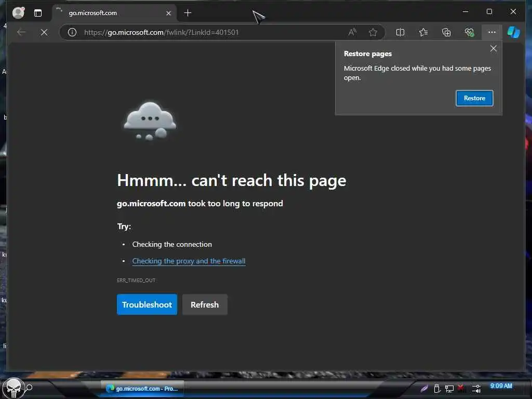Screen dimensions: 532x399
Task: Open the Copilot sidebar
Action: [513, 32]
